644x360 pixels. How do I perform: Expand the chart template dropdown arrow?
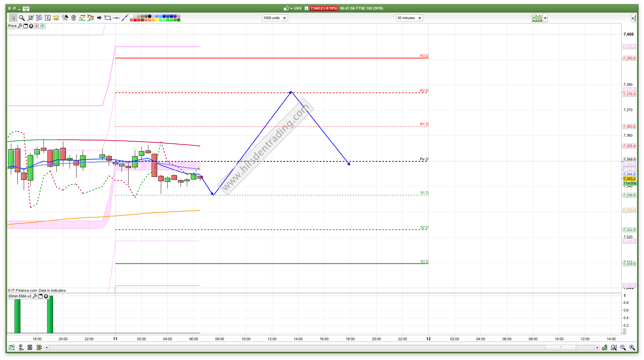coord(545,18)
